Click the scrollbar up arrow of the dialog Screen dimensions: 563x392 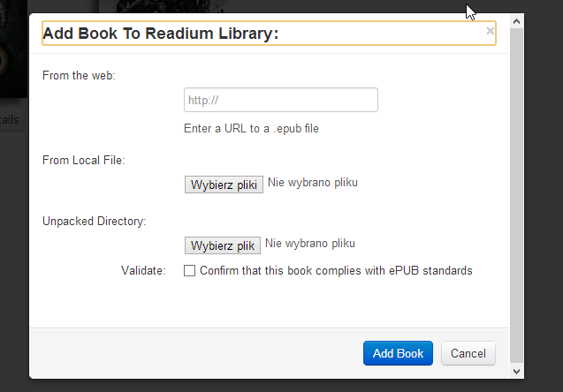[x=516, y=21]
